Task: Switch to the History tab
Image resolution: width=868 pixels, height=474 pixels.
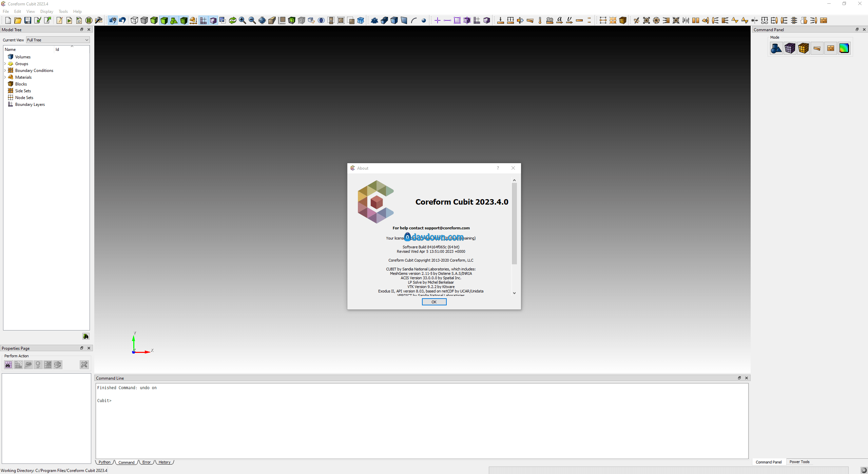Action: (165, 462)
